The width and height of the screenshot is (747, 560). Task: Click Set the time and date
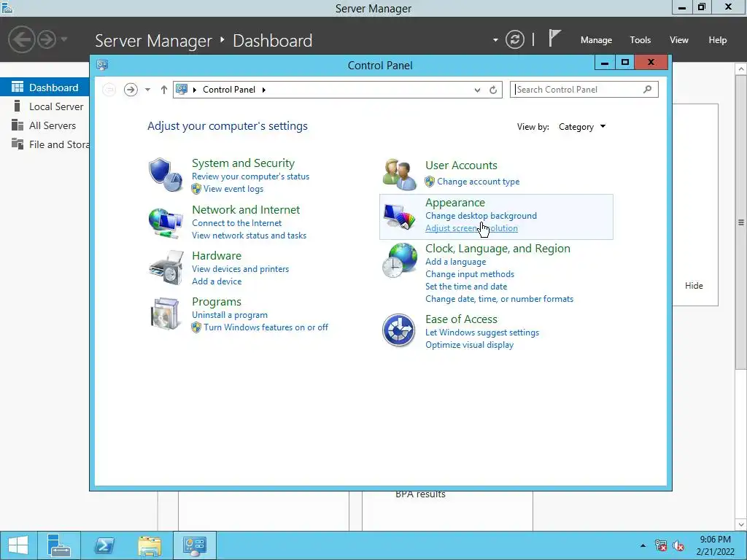click(x=466, y=286)
